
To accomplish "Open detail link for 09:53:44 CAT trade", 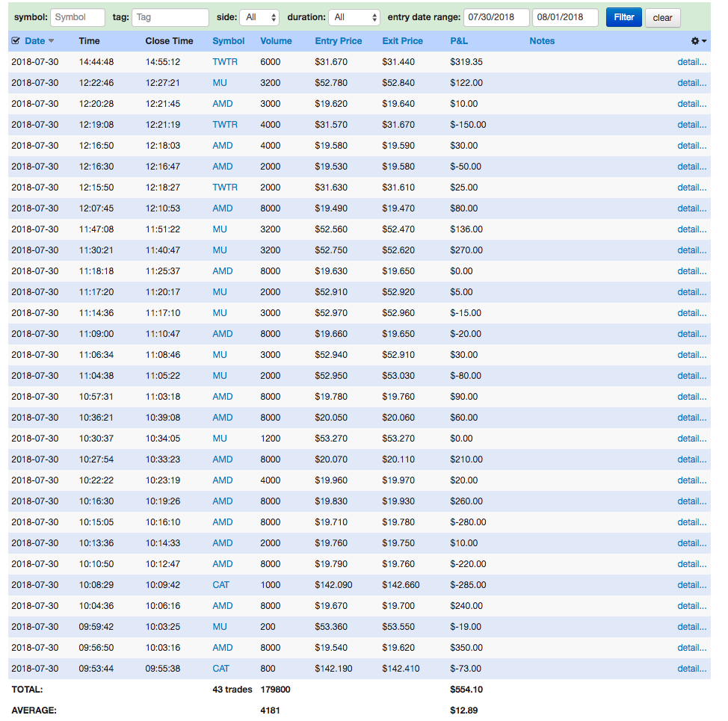I will pos(691,668).
